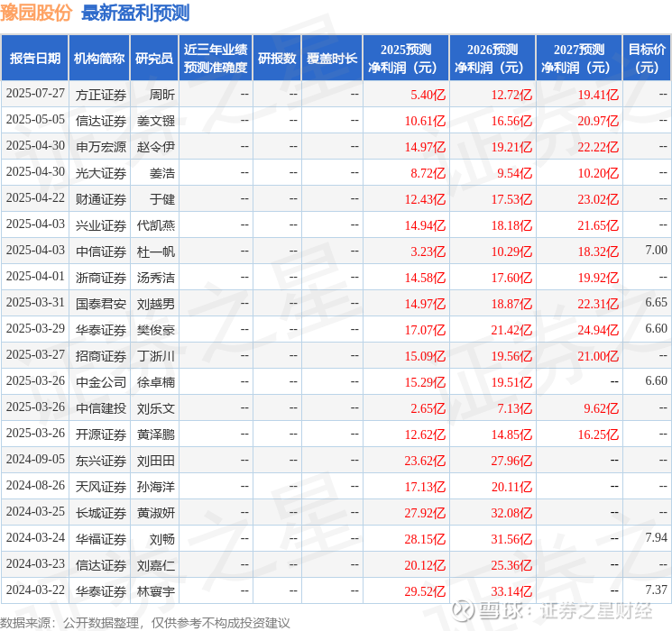The image size is (672, 631).
Task: Click the 14.58亿 profit value
Action: (425, 278)
